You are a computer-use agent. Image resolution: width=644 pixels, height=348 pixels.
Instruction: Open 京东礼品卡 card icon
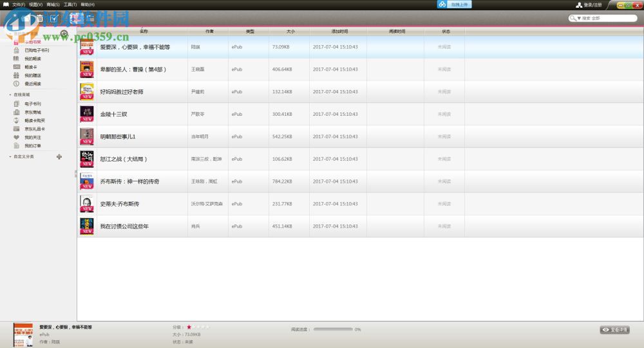(17, 129)
